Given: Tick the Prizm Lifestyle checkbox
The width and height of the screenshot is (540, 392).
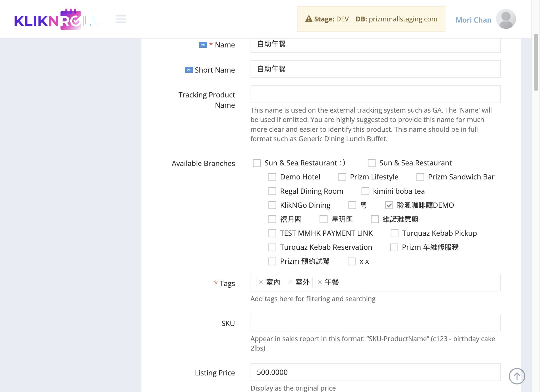Looking at the screenshot, I should click(342, 177).
